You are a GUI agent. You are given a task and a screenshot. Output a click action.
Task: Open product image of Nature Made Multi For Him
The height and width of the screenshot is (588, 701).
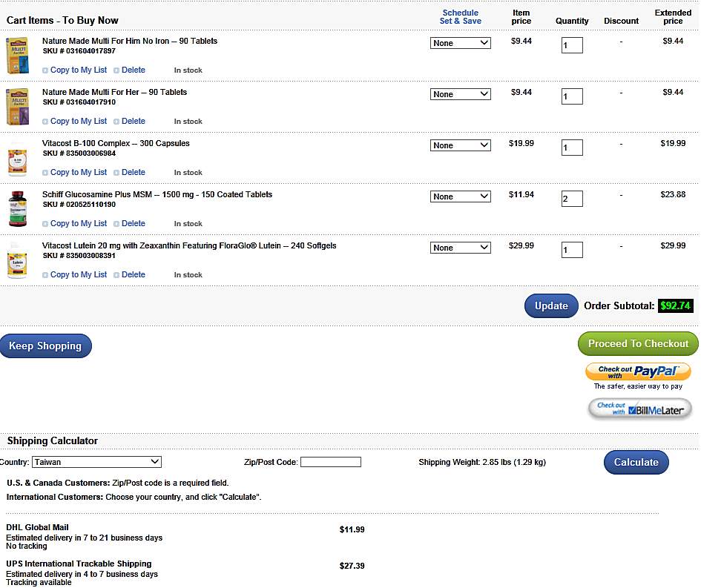[18, 56]
